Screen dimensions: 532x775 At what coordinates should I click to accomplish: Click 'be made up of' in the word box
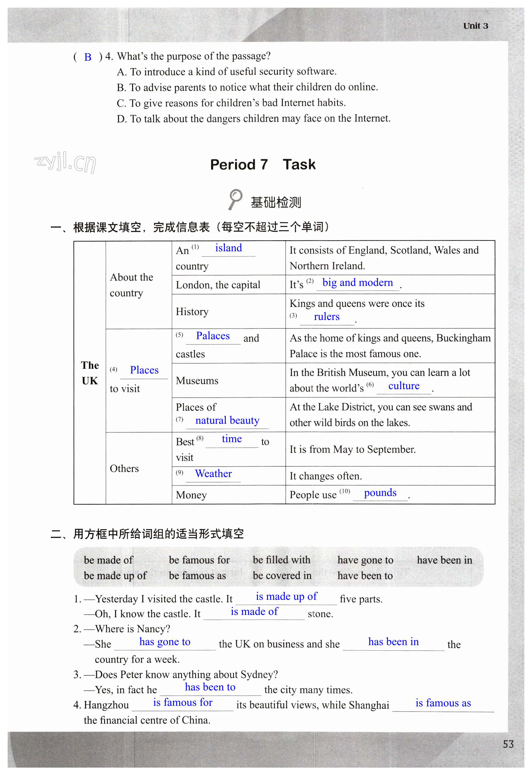click(115, 576)
